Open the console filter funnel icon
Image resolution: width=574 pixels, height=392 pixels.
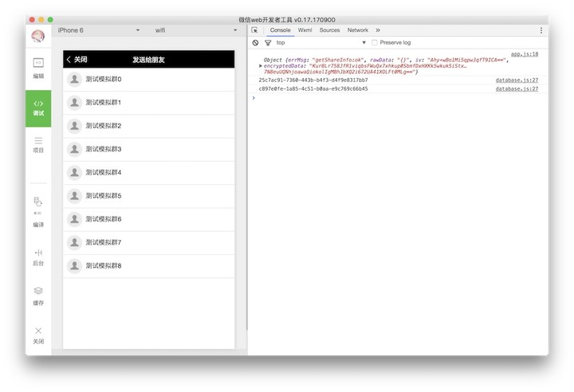click(x=268, y=43)
